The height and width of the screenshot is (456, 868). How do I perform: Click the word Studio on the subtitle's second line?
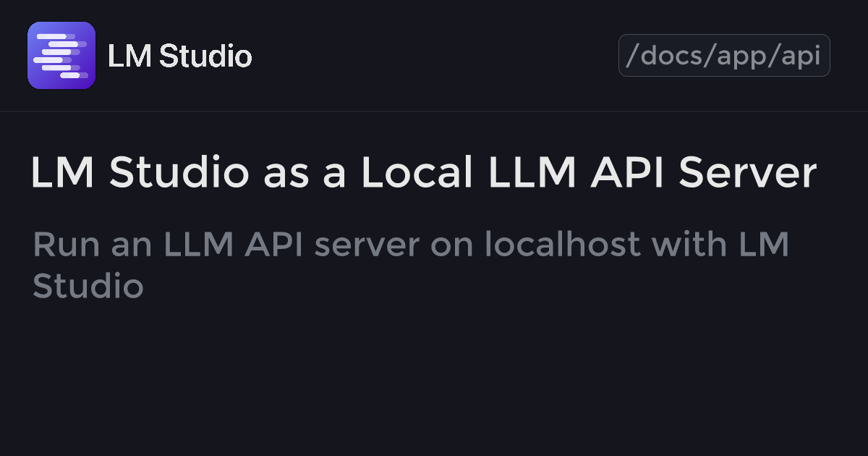tap(88, 287)
